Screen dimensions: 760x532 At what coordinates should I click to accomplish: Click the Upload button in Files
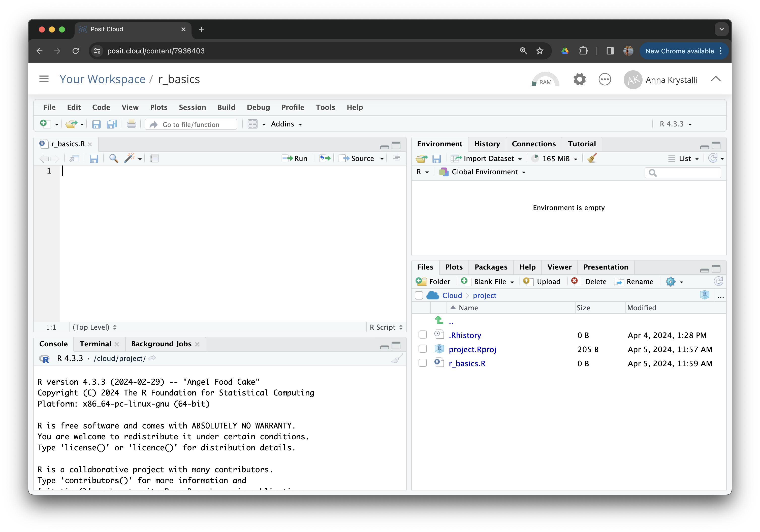(x=542, y=282)
